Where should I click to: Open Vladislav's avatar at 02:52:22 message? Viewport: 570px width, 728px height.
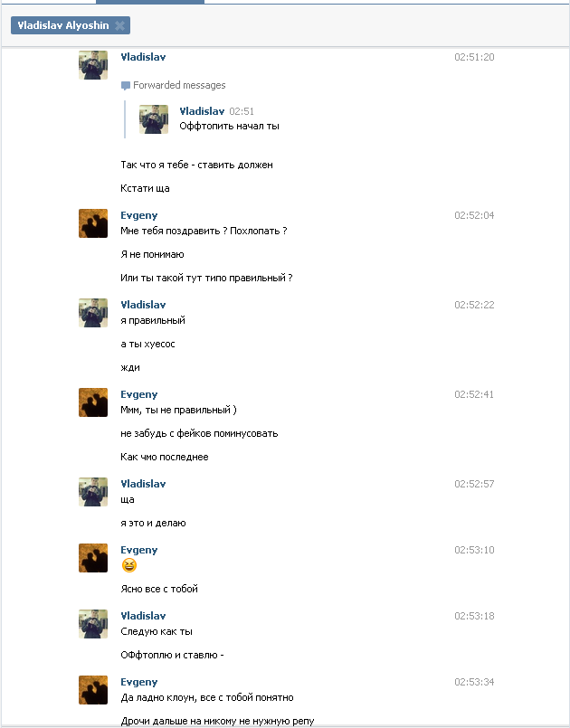93,313
